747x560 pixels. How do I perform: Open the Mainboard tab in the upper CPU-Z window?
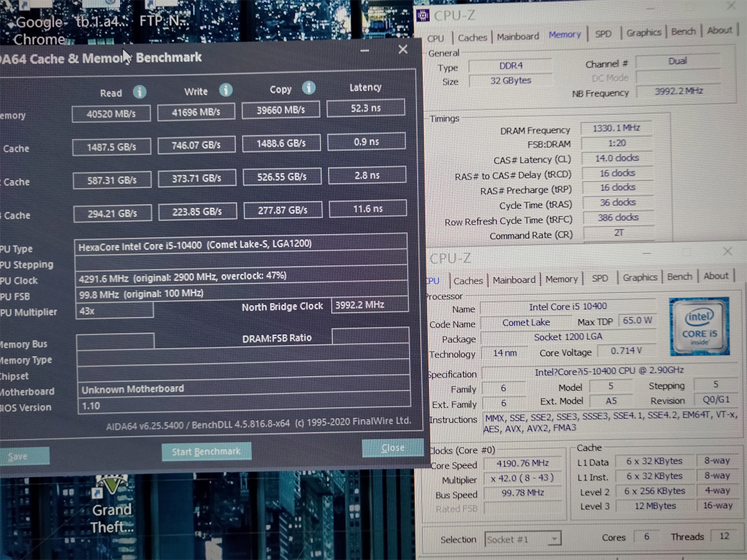518,37
